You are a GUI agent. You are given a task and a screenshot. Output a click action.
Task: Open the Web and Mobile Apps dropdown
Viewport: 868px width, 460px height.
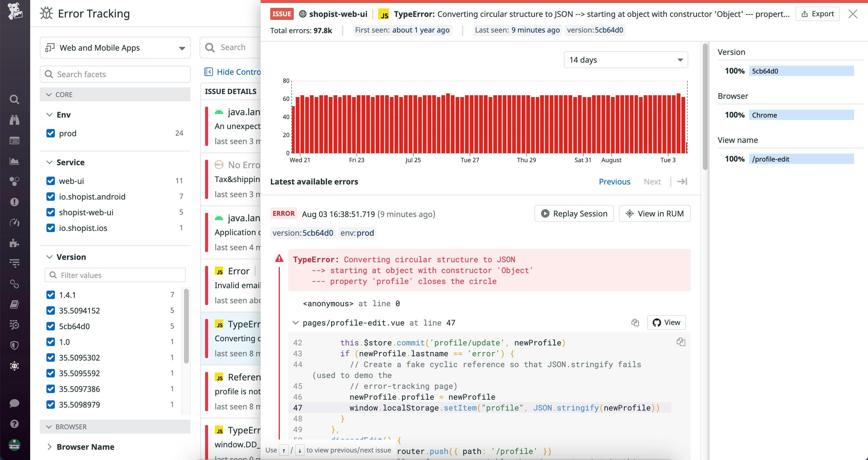tap(115, 48)
